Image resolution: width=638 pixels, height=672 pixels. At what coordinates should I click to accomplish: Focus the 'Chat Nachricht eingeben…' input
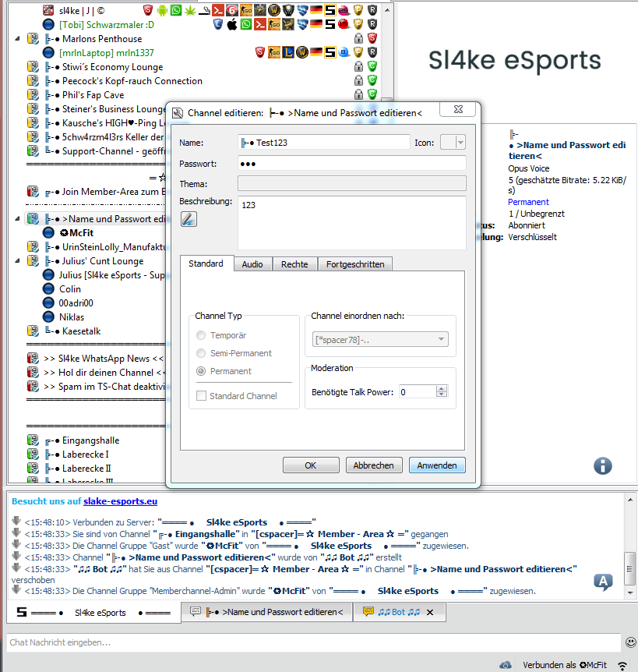[x=314, y=642]
